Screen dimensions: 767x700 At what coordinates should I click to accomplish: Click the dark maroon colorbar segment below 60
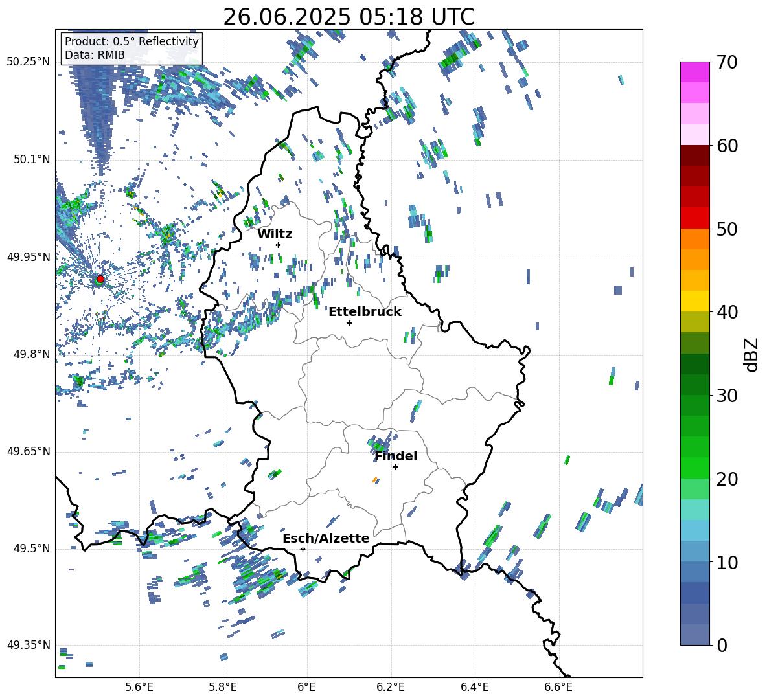tap(695, 155)
